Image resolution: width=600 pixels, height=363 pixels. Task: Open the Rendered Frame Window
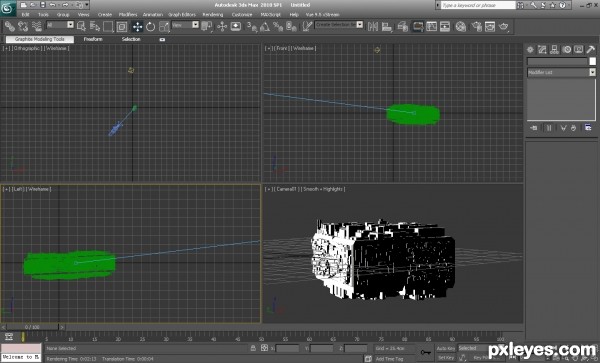(490, 26)
